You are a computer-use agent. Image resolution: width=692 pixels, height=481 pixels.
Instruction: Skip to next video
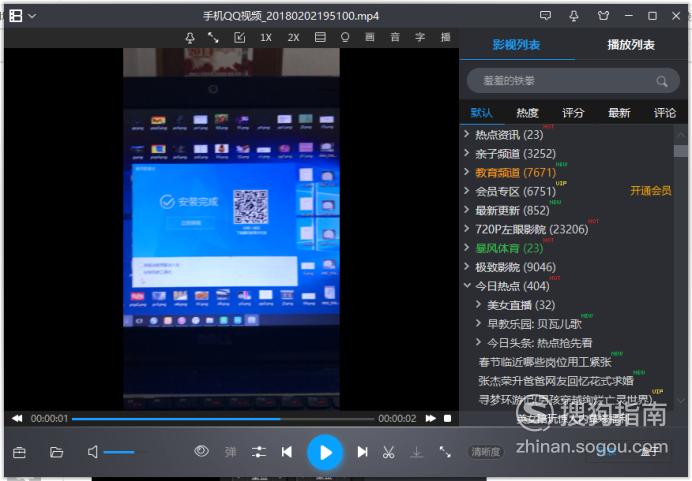click(362, 452)
